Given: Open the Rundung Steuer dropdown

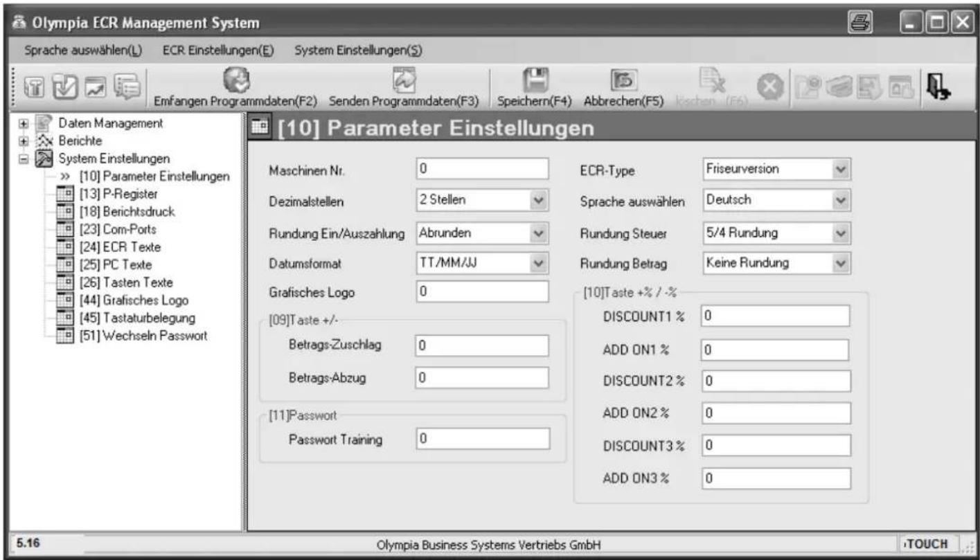Looking at the screenshot, I should pos(841,233).
